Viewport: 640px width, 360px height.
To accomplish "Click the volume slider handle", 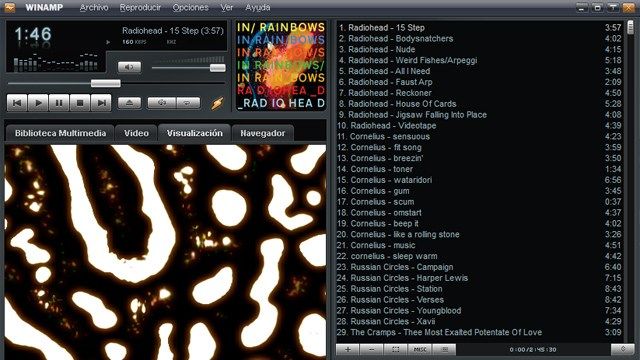I will [218, 68].
